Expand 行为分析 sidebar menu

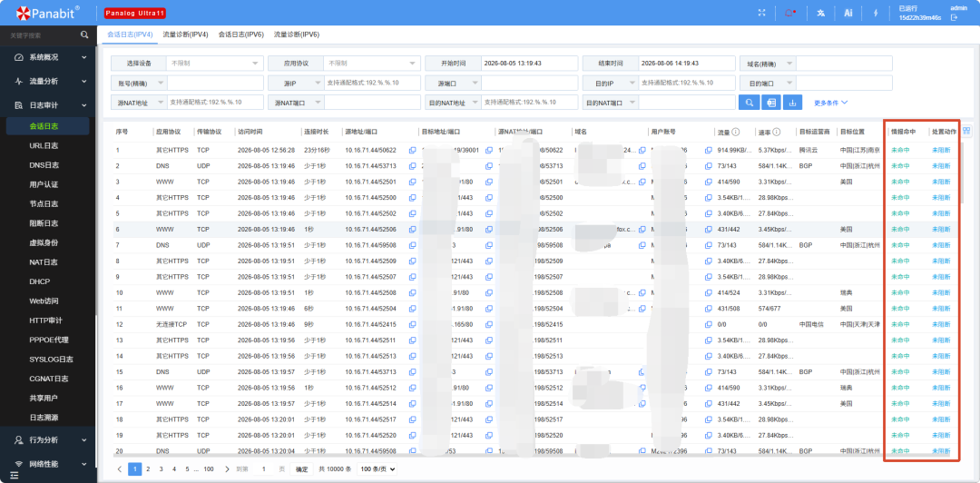pos(48,439)
